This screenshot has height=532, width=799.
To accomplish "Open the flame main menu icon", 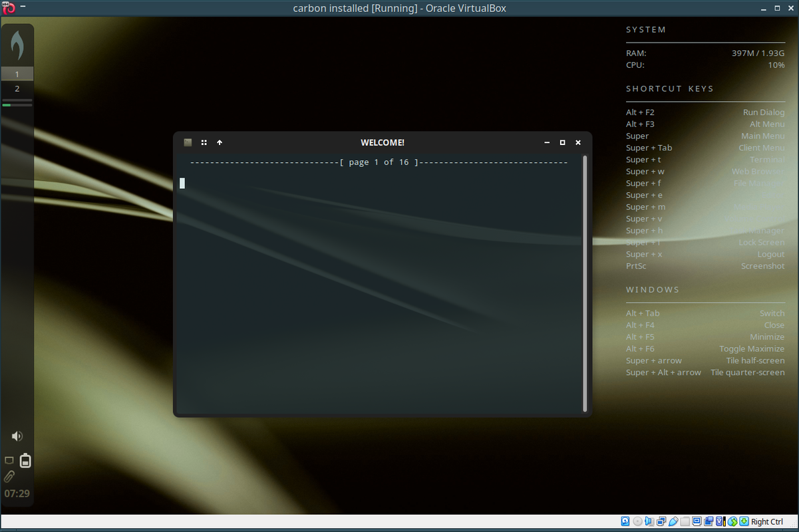I will pos(17,46).
